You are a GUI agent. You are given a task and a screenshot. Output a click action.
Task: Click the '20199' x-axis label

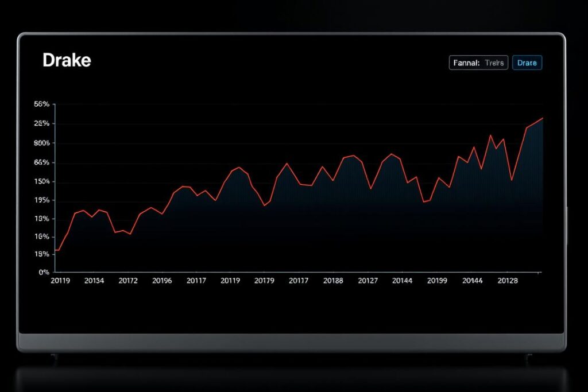pyautogui.click(x=437, y=280)
